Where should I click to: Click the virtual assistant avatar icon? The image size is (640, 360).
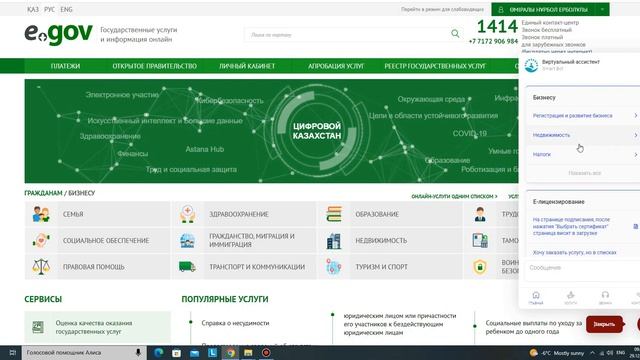pyautogui.click(x=531, y=65)
